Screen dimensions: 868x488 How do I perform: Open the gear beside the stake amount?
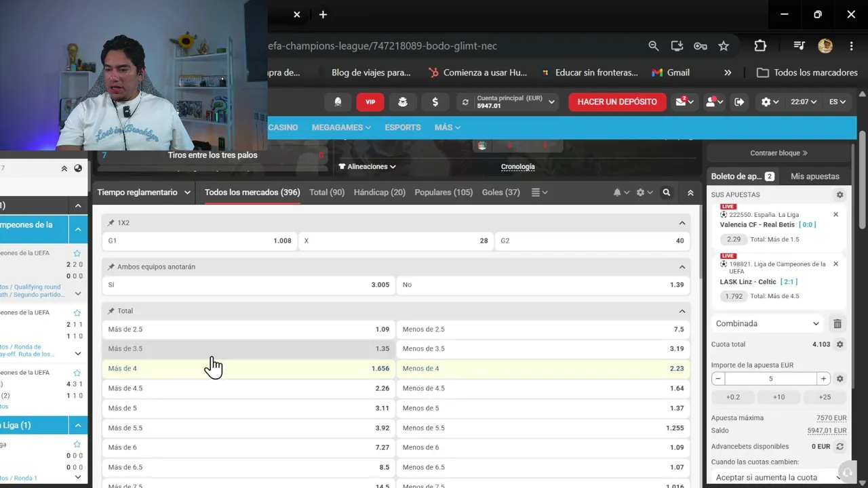point(840,379)
